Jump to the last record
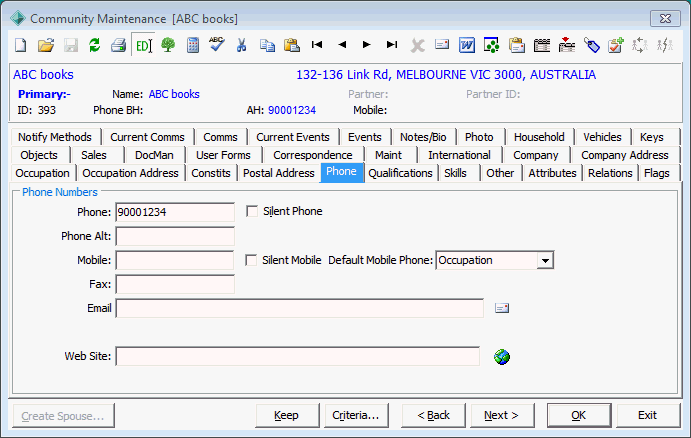 (392, 45)
